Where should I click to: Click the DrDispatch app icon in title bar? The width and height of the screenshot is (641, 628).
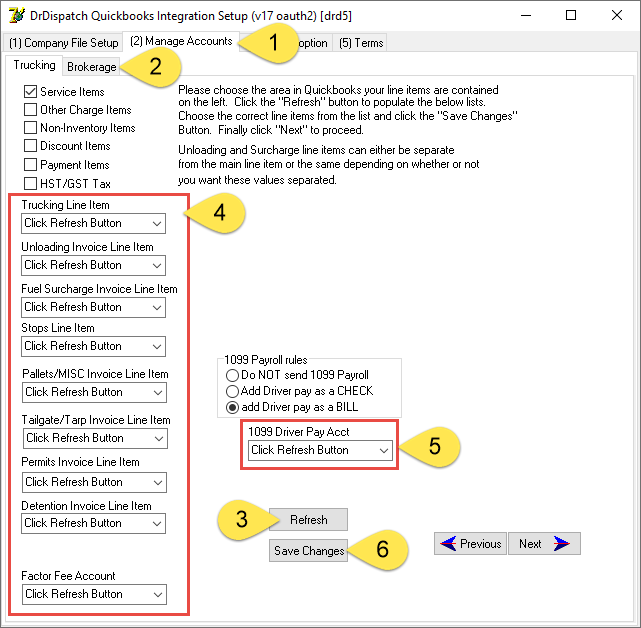click(17, 16)
